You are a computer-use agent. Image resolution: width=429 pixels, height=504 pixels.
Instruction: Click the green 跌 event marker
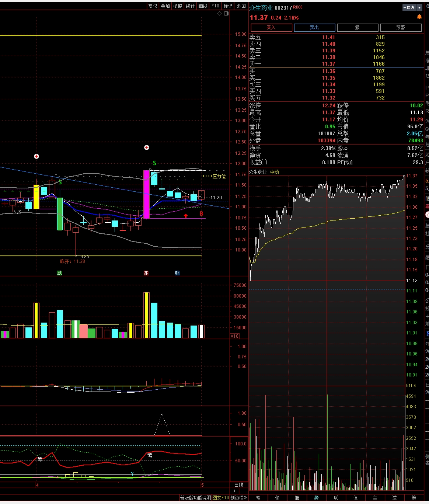click(x=59, y=273)
